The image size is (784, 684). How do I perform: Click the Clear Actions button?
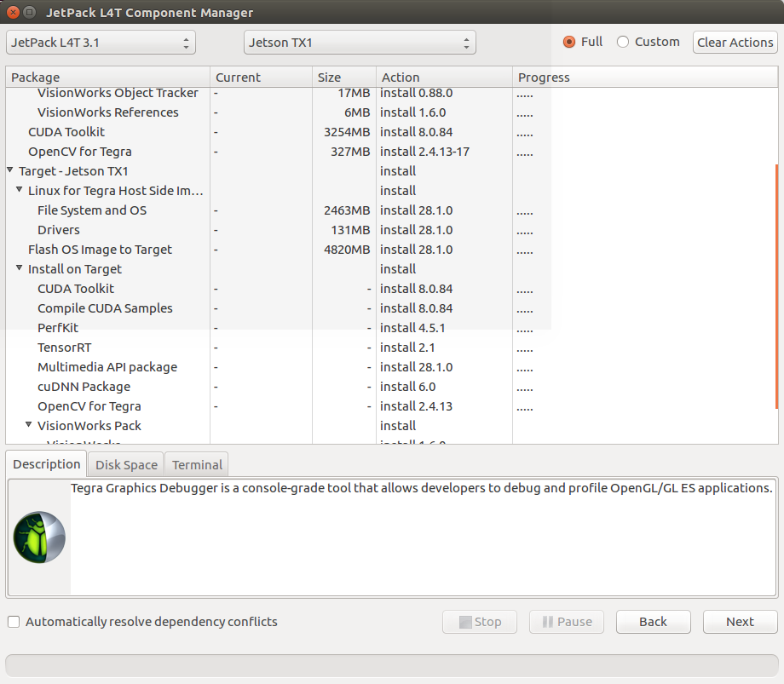pyautogui.click(x=735, y=43)
